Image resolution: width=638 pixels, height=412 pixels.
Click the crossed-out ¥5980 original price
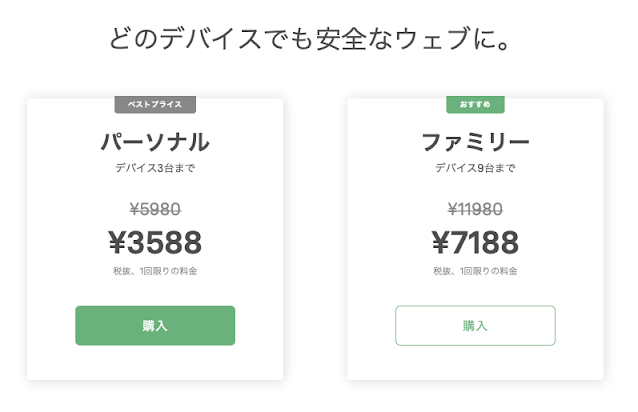(x=155, y=209)
